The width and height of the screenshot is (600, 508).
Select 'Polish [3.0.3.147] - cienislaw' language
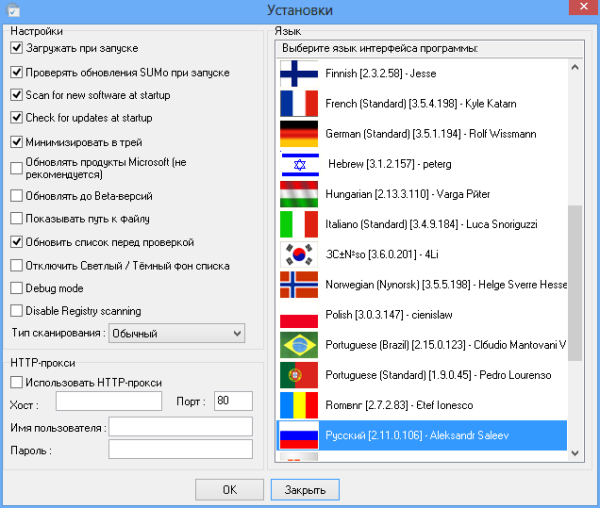point(422,315)
